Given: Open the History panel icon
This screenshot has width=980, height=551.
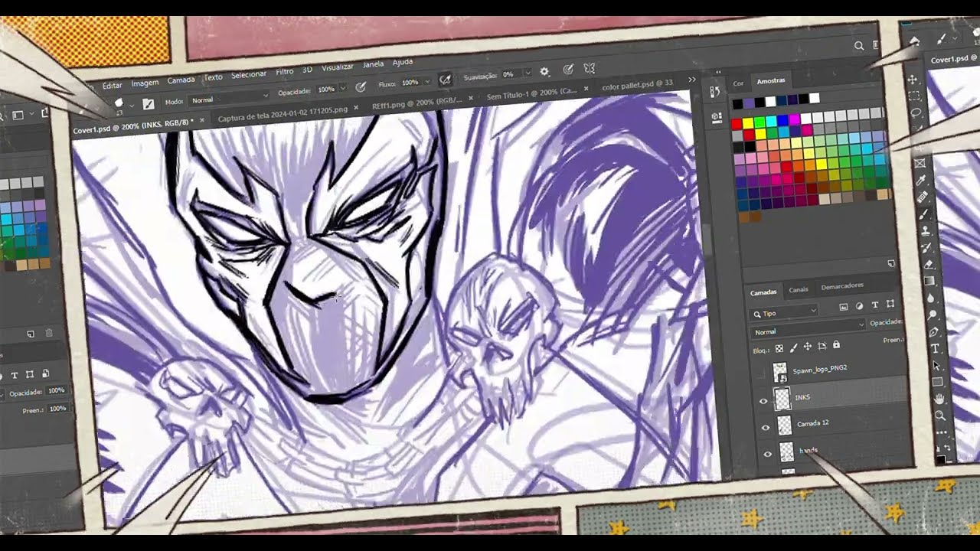Looking at the screenshot, I should (715, 91).
